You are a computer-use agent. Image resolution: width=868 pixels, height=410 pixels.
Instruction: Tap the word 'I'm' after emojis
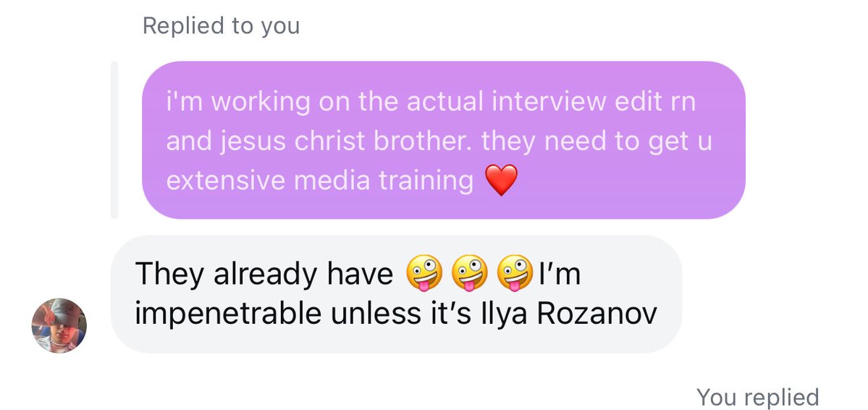(560, 273)
